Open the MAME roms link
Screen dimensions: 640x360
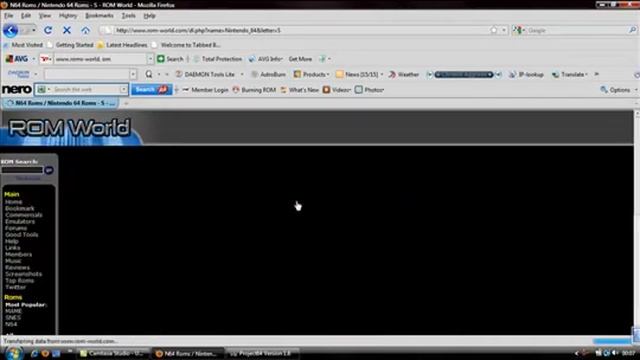coord(13,311)
